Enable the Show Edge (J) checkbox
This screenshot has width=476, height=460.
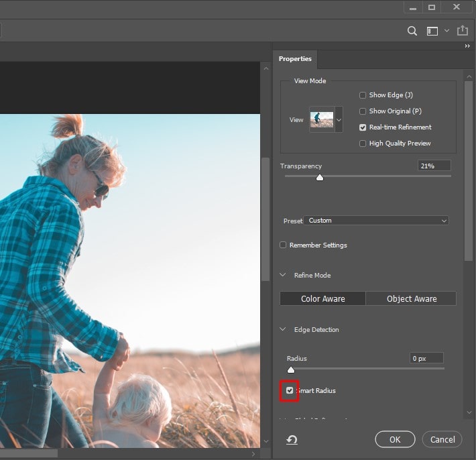click(363, 95)
